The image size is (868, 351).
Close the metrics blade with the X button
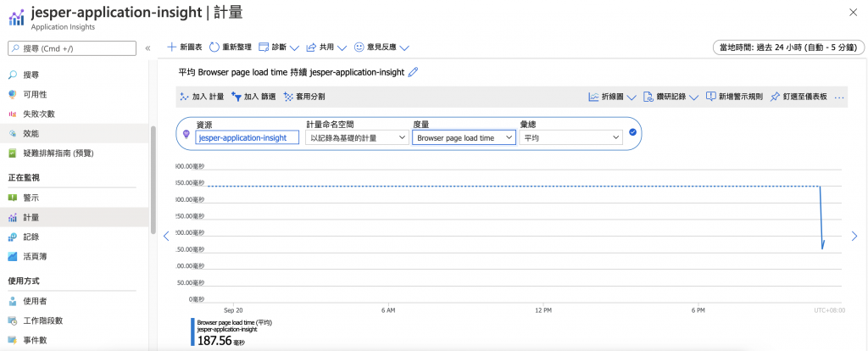(853, 13)
